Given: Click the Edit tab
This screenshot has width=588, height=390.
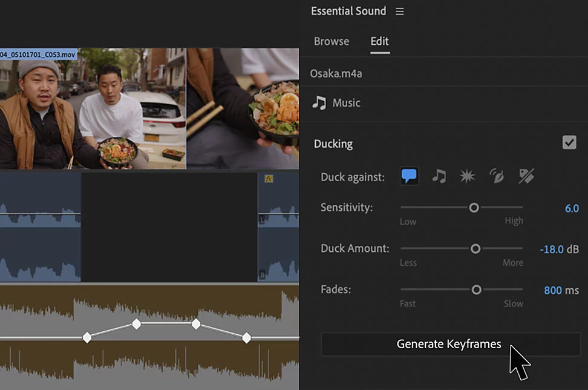Looking at the screenshot, I should click(x=379, y=41).
